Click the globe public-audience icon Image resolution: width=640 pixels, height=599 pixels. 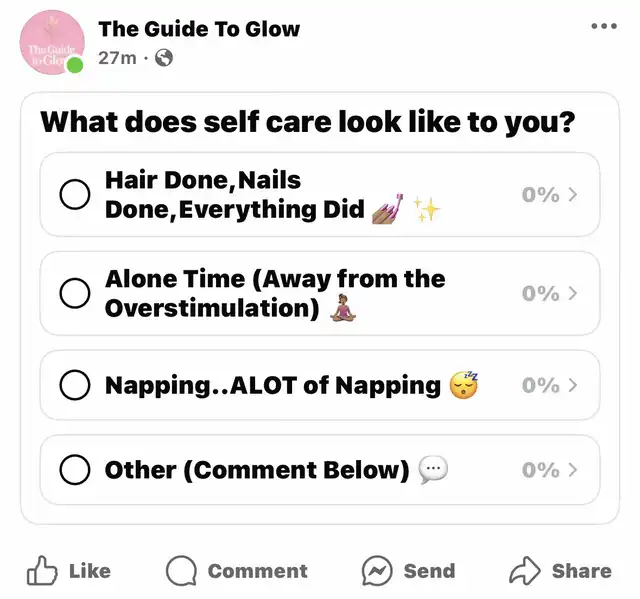(x=164, y=58)
